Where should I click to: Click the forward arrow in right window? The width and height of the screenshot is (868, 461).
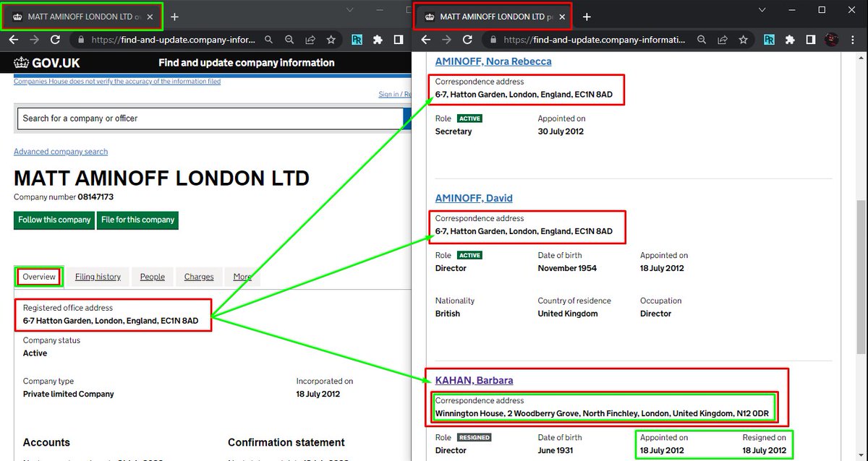(447, 40)
